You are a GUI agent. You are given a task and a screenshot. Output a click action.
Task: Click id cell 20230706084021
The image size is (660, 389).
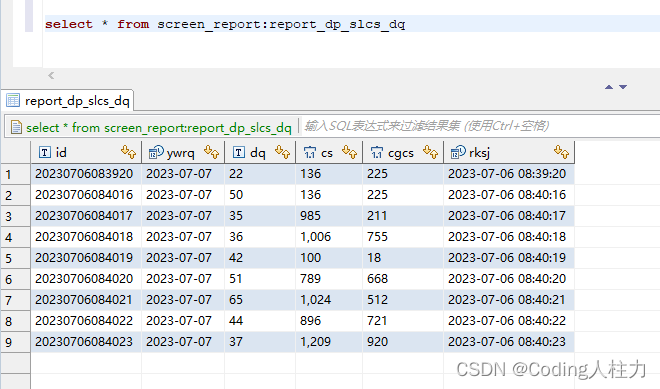click(x=86, y=300)
